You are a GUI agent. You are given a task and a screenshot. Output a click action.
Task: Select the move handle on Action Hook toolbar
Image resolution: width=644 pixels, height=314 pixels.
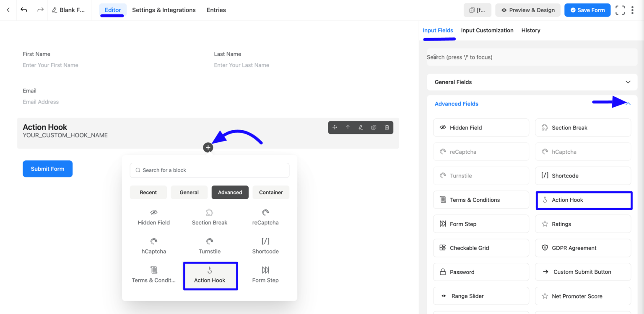tap(335, 127)
